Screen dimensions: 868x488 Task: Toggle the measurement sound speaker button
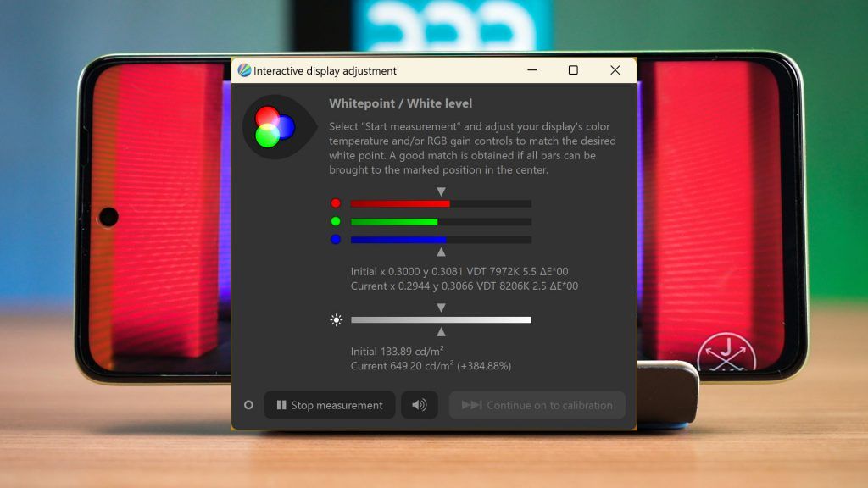419,405
